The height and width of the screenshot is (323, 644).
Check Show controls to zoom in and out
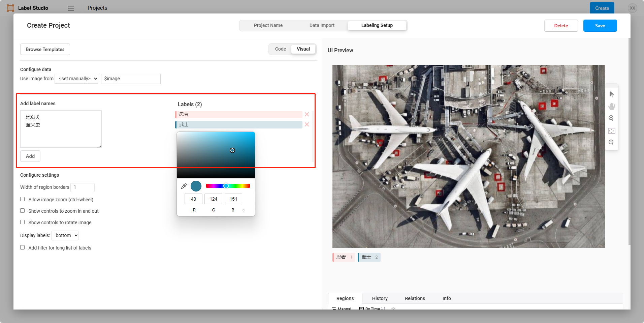click(x=23, y=211)
